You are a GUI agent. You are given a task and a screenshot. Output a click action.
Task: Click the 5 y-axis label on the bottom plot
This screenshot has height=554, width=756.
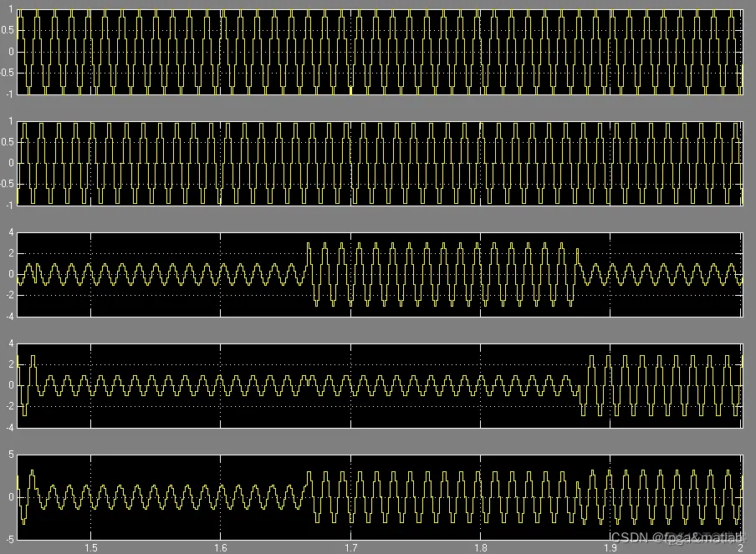(11, 455)
